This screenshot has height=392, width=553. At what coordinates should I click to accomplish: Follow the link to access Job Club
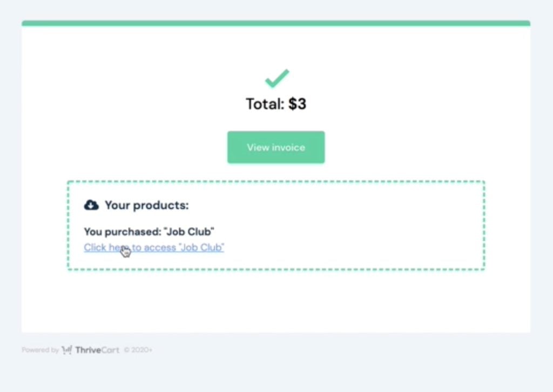(x=154, y=247)
